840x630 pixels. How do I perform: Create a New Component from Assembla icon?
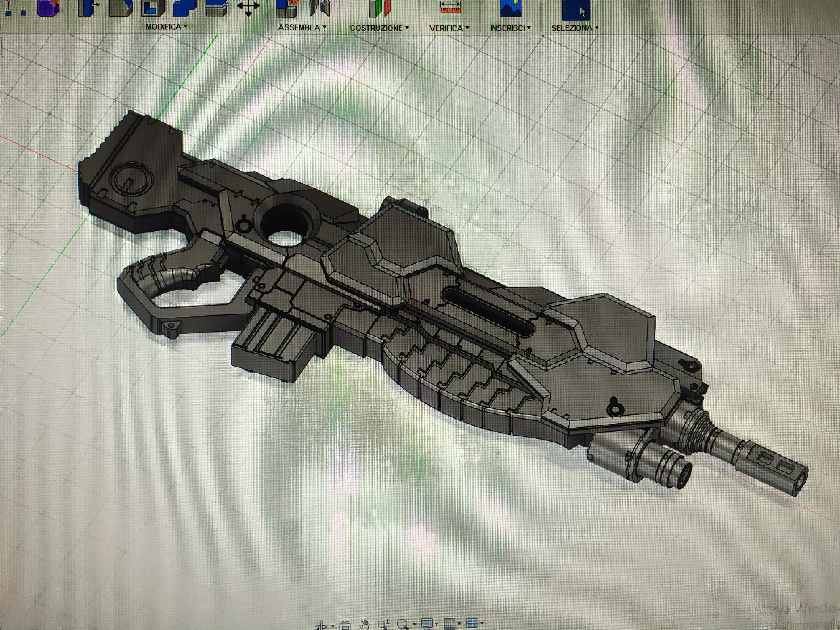pyautogui.click(x=287, y=8)
